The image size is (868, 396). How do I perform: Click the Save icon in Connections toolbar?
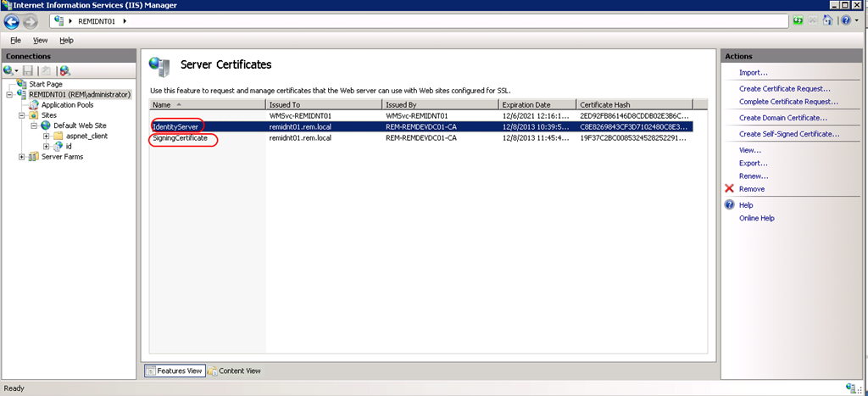pos(28,71)
